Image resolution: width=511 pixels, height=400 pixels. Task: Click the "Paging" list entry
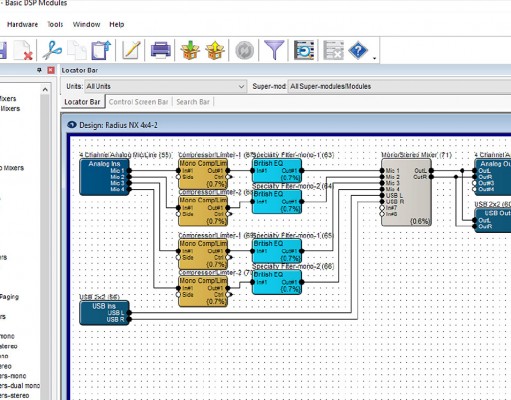pos(9,297)
